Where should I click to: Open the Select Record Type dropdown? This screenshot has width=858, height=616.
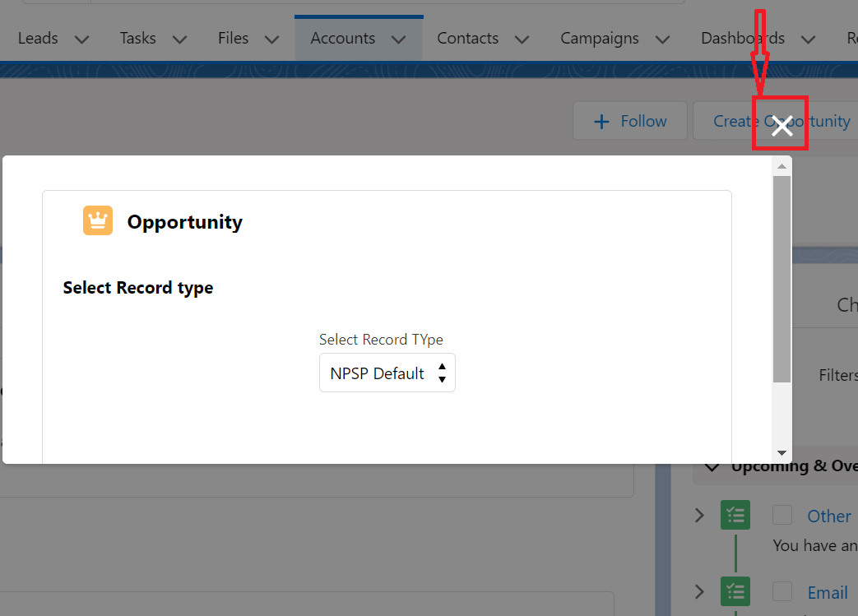coord(387,373)
